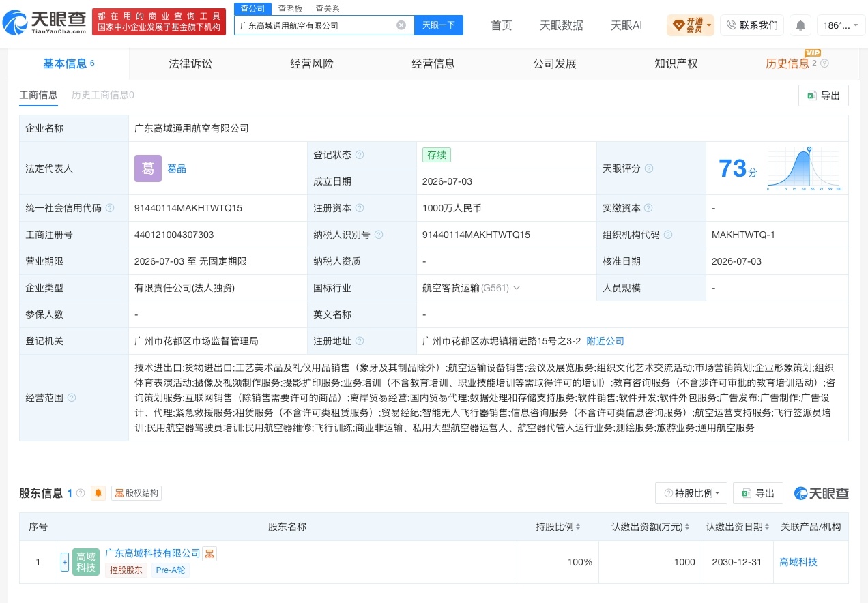Export 工商信息 with the 导出 button
Screen dimensions: 868x603
[824, 95]
